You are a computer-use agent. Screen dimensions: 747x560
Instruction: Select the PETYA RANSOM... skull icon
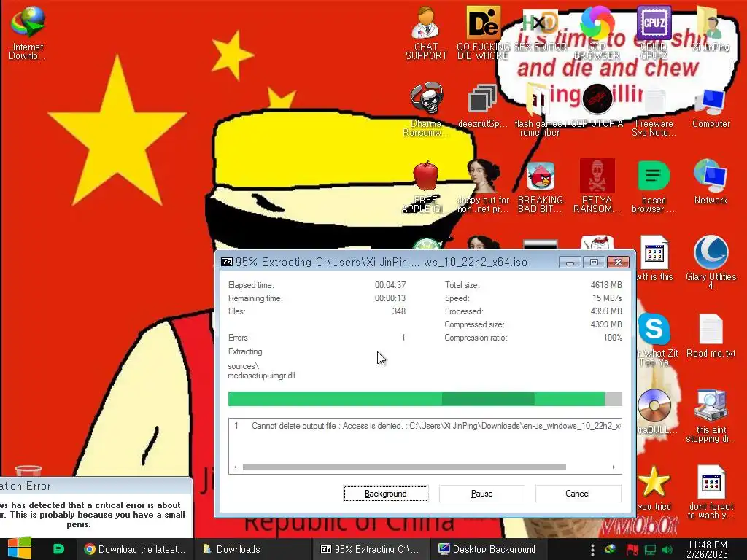coord(597,186)
